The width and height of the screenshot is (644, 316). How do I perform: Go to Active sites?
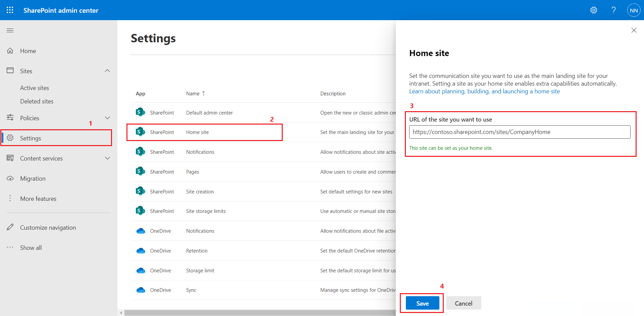(x=35, y=88)
